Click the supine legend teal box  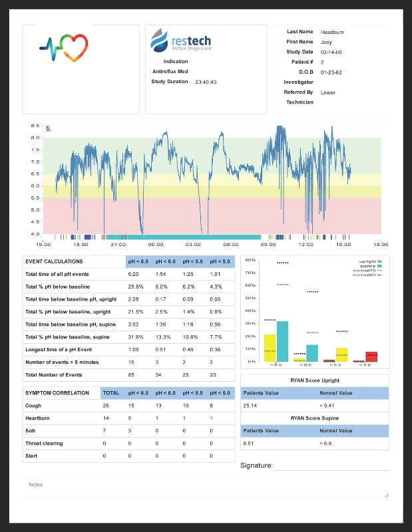[379, 266]
